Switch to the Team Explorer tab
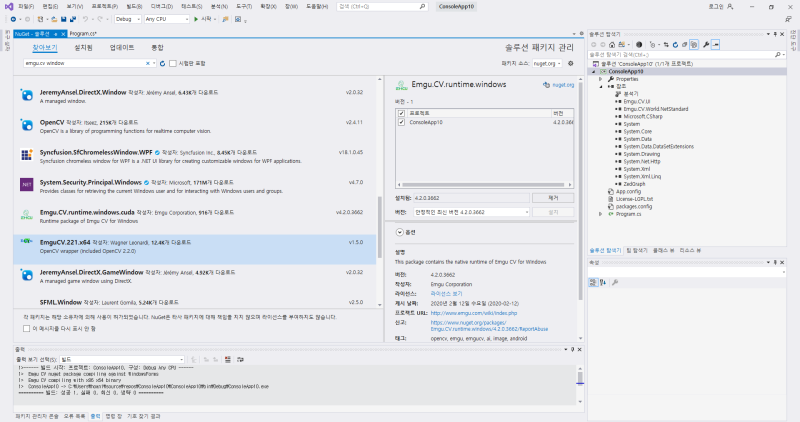The width and height of the screenshot is (800, 422). tap(637, 251)
